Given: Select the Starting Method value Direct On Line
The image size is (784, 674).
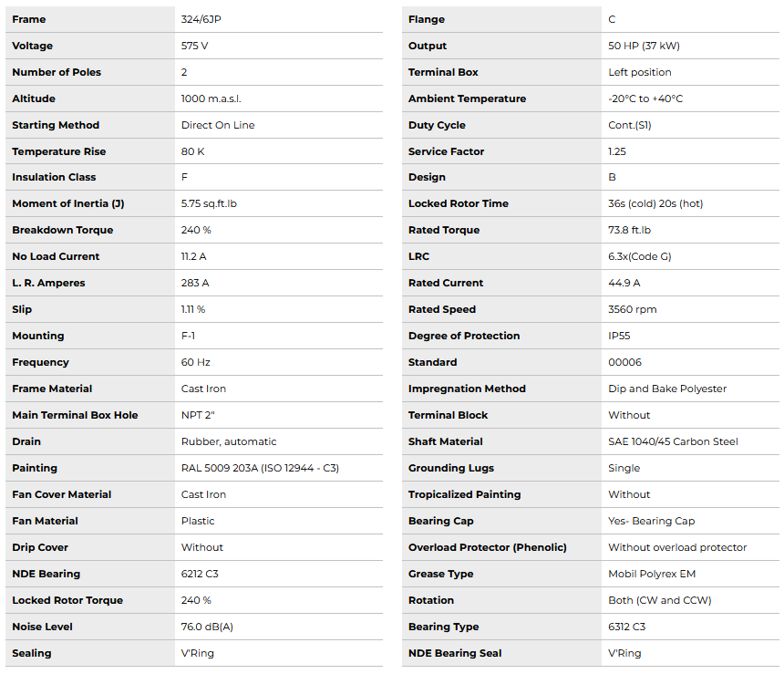Looking at the screenshot, I should coord(218,125).
